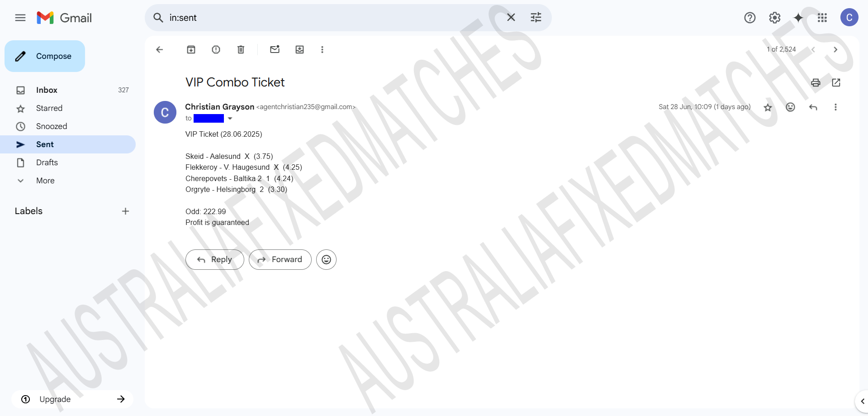Click the 'Cherepovets - Baltika 2 1 (4.24)' line
The image size is (868, 416).
tap(239, 178)
